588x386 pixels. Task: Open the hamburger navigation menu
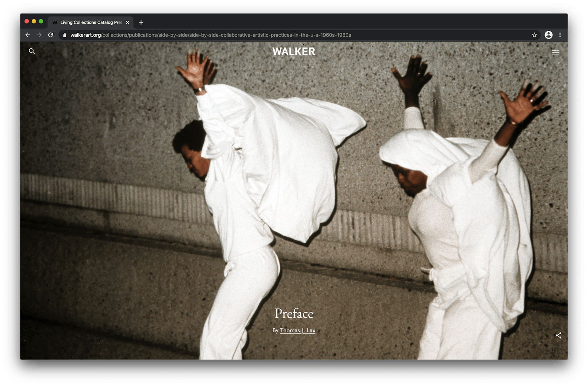tap(556, 52)
